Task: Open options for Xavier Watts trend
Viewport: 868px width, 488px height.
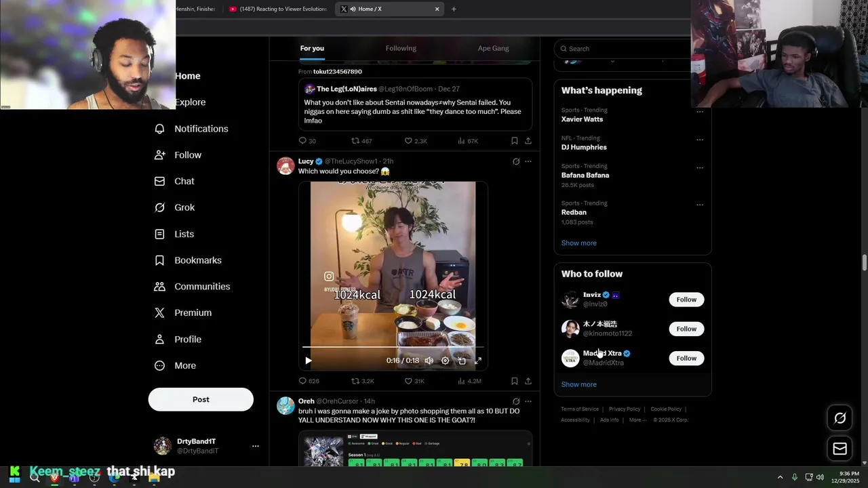Action: click(699, 112)
